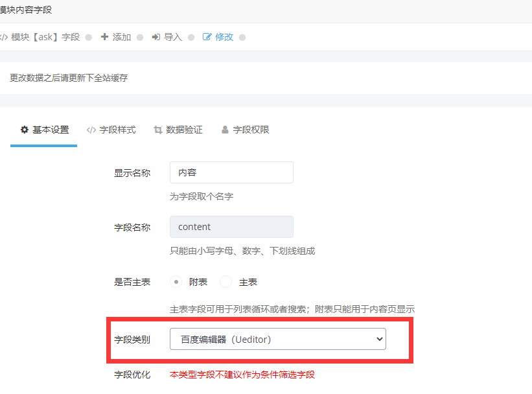Open the 字段权限 tab
Image resolution: width=532 pixels, height=394 pixels.
[246, 130]
